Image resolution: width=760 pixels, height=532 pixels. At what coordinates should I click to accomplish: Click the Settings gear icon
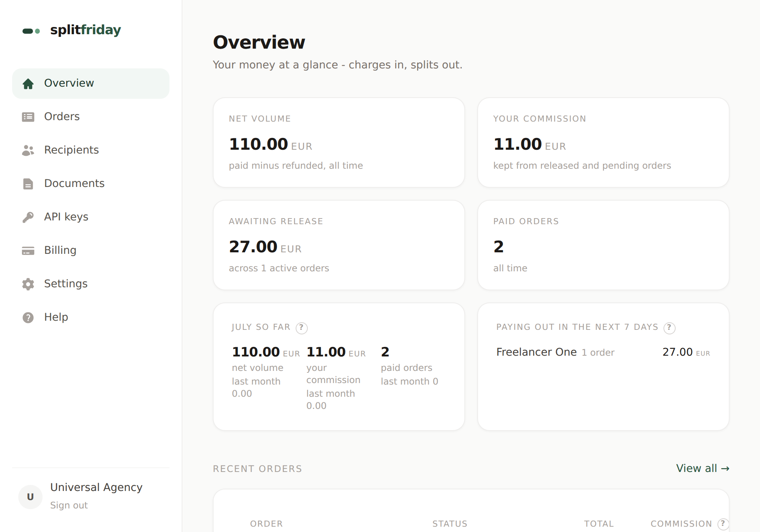pyautogui.click(x=28, y=284)
